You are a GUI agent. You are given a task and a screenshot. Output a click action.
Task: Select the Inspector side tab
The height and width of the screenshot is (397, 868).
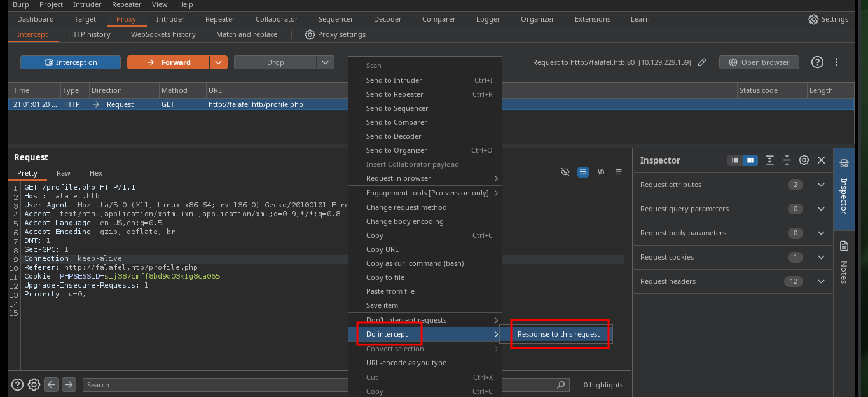point(844,189)
